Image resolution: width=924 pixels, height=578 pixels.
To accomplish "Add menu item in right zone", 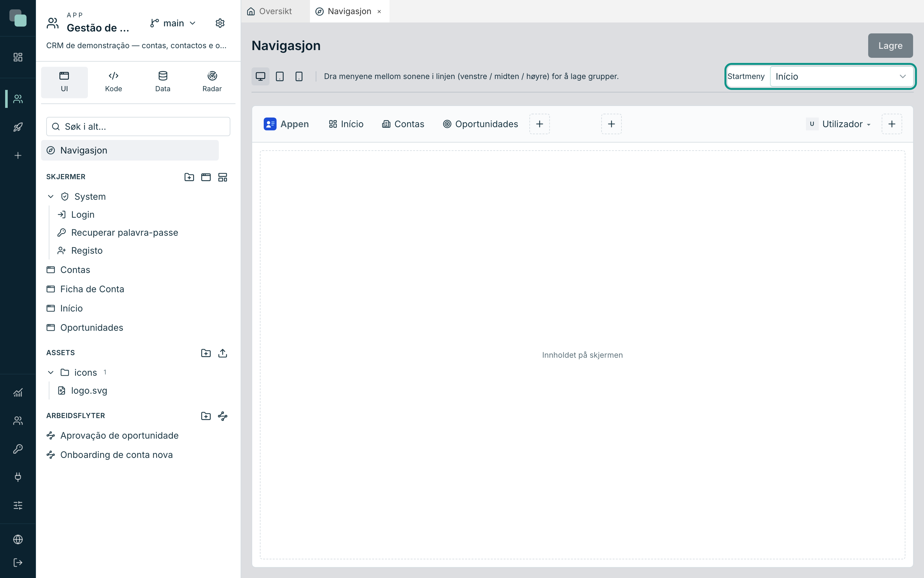I will 892,124.
